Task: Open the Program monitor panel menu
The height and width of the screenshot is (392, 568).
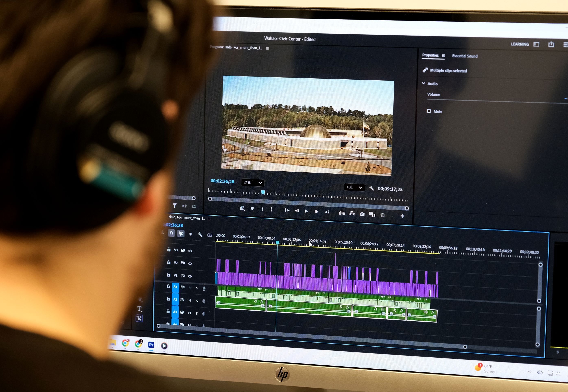Action: tap(267, 48)
